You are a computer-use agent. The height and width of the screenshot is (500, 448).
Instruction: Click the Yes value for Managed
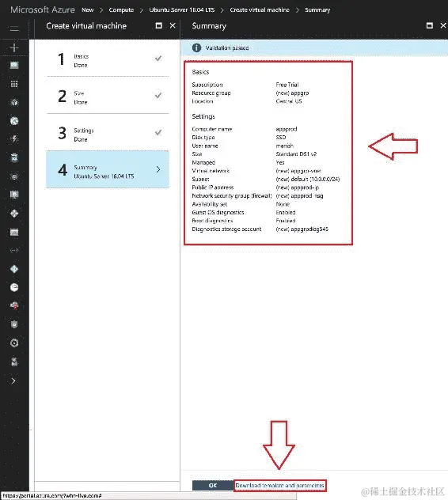pyautogui.click(x=280, y=162)
